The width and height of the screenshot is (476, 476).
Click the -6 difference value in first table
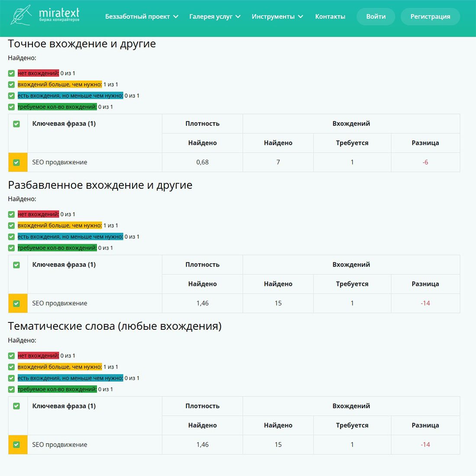click(425, 162)
